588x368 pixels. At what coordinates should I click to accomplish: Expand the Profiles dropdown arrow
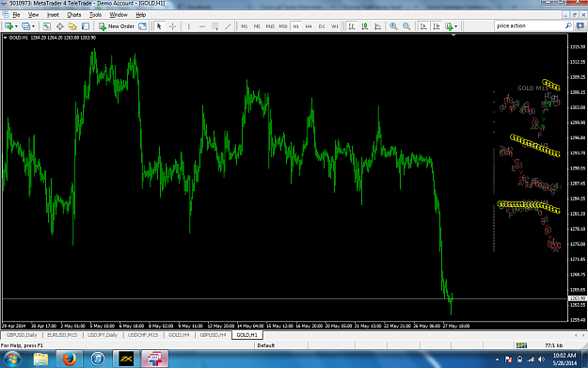(33, 26)
